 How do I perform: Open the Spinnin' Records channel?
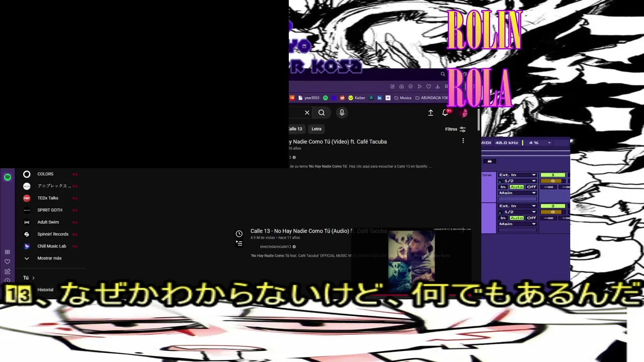[x=53, y=234]
